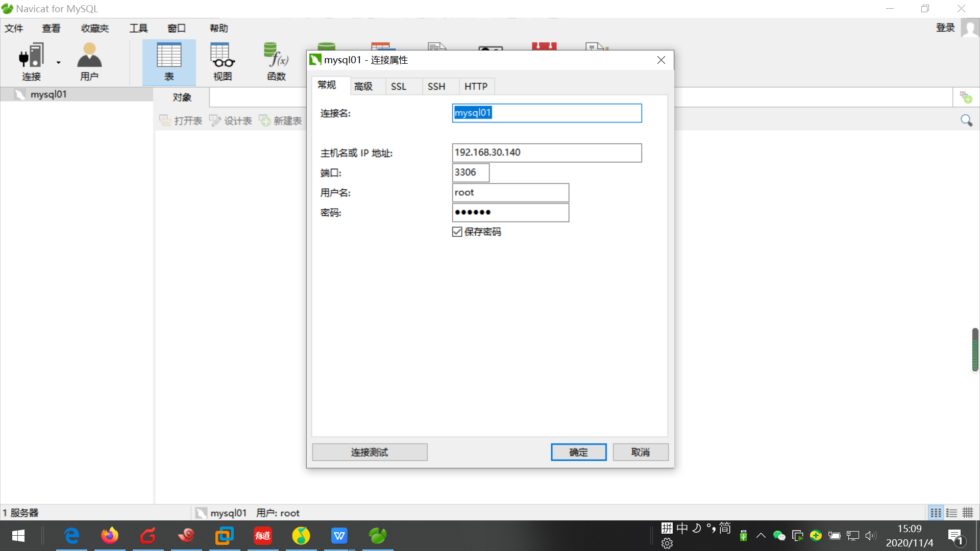Image resolution: width=980 pixels, height=551 pixels.
Task: Switch to ER diagram view toggle
Action: 968,513
